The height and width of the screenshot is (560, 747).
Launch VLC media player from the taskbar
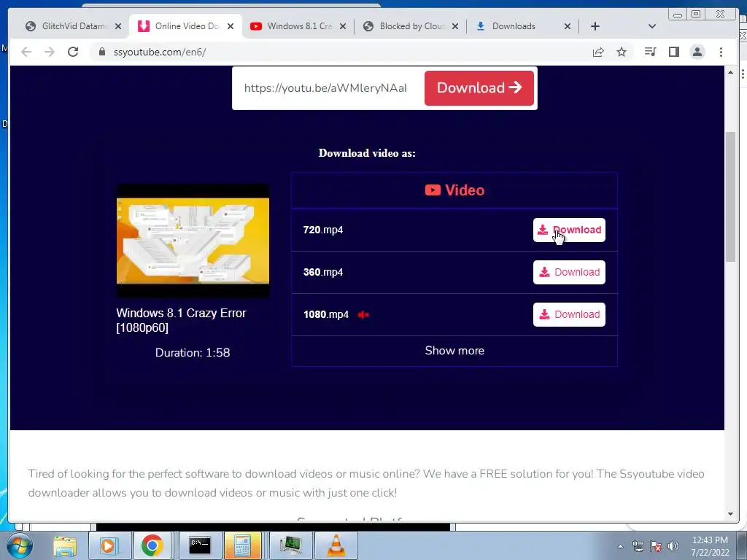point(336,545)
